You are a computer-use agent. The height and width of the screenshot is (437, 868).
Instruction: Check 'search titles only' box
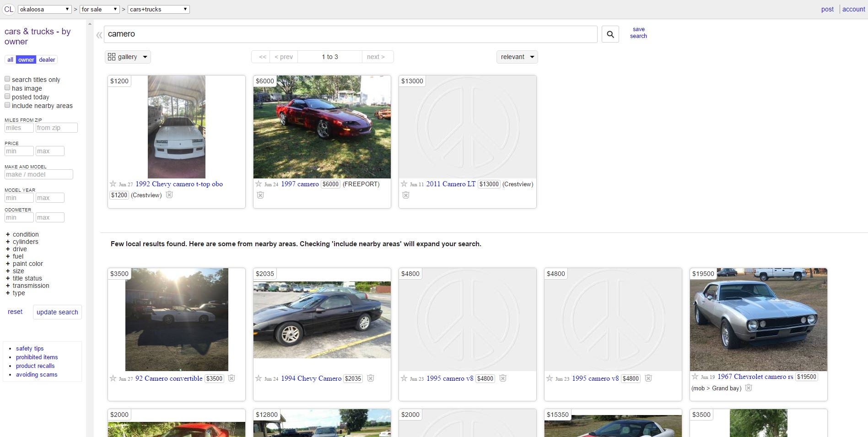pyautogui.click(x=7, y=79)
